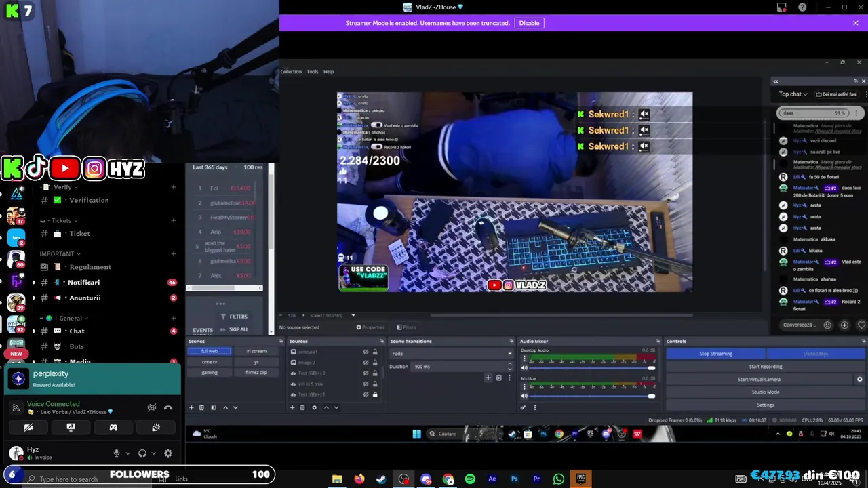Viewport: 868px width, 488px height.
Task: Move source up in Sources dock
Action: tap(326, 407)
